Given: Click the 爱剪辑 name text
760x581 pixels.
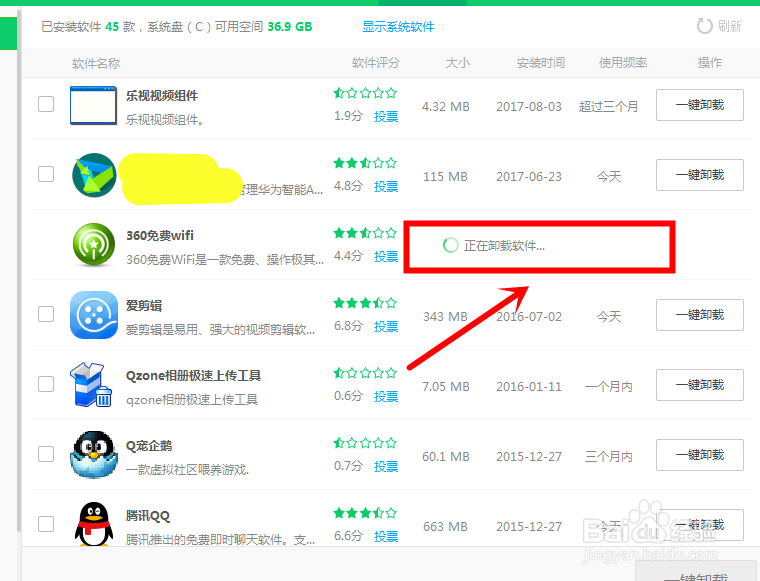Looking at the screenshot, I should [x=144, y=306].
